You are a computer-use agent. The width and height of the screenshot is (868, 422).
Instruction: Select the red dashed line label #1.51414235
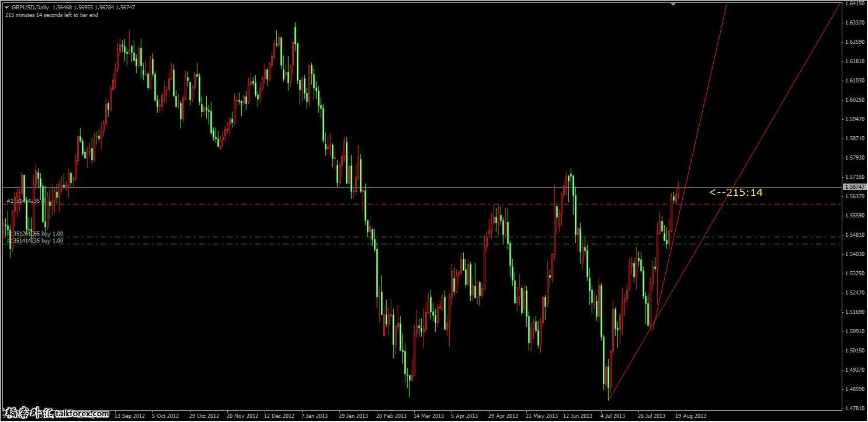point(24,200)
